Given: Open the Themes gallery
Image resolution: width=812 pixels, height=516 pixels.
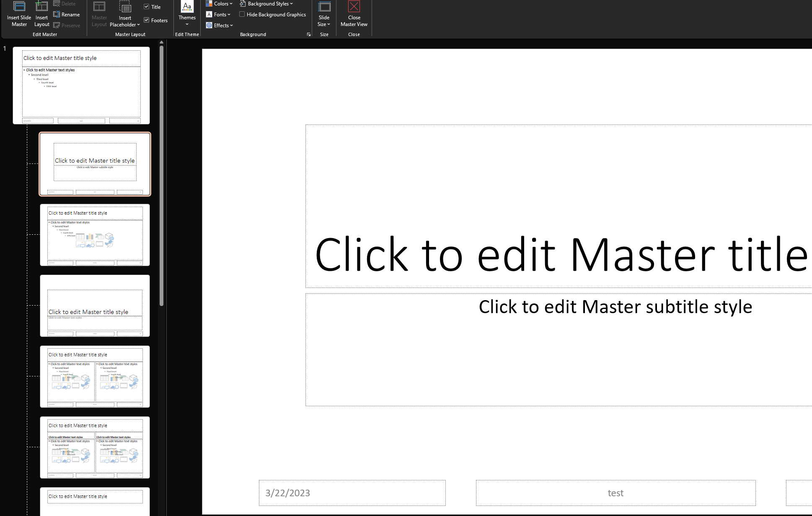Looking at the screenshot, I should tap(187, 14).
